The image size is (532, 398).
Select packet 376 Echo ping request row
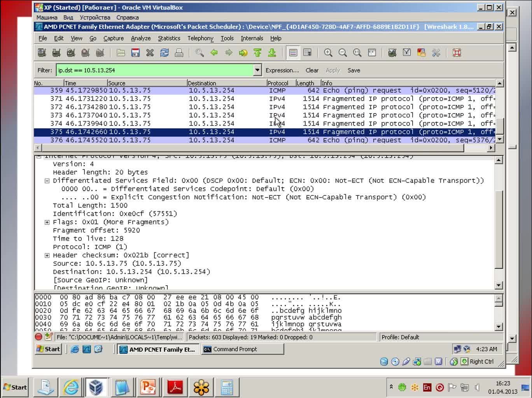tap(264, 140)
